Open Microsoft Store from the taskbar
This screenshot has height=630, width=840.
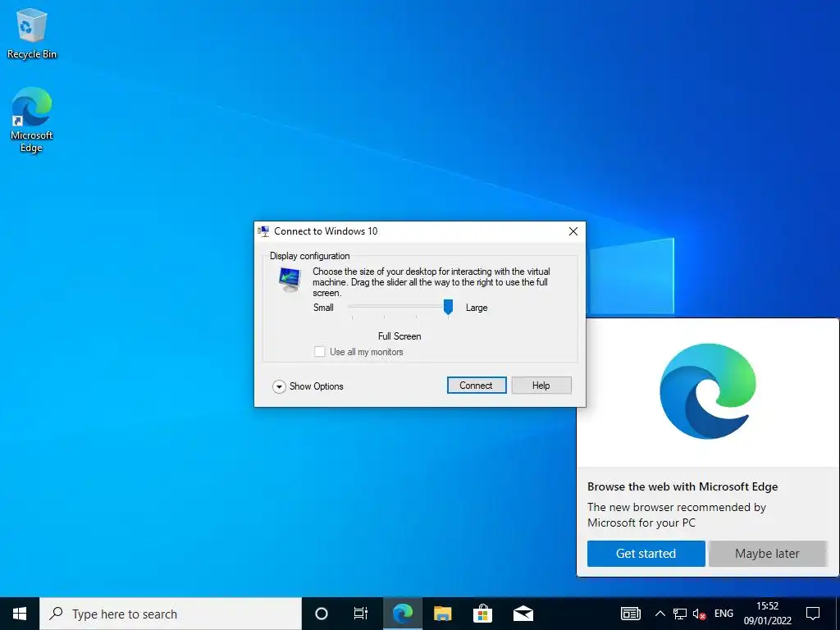click(482, 614)
